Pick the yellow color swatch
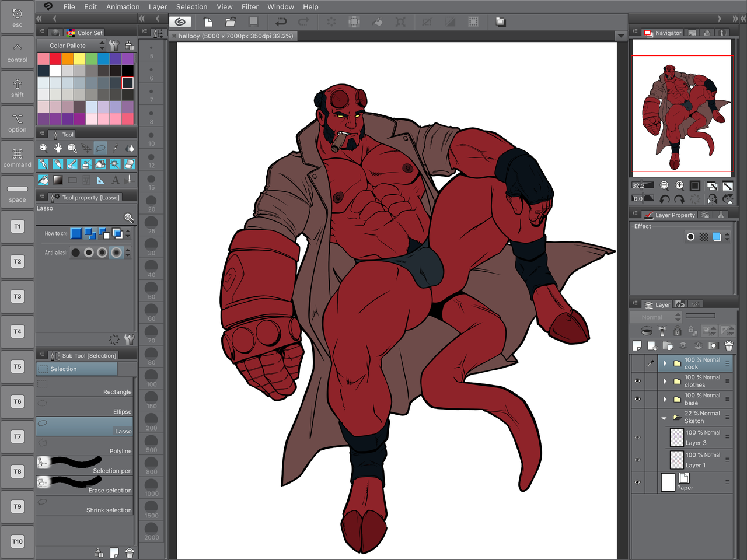 (79, 59)
